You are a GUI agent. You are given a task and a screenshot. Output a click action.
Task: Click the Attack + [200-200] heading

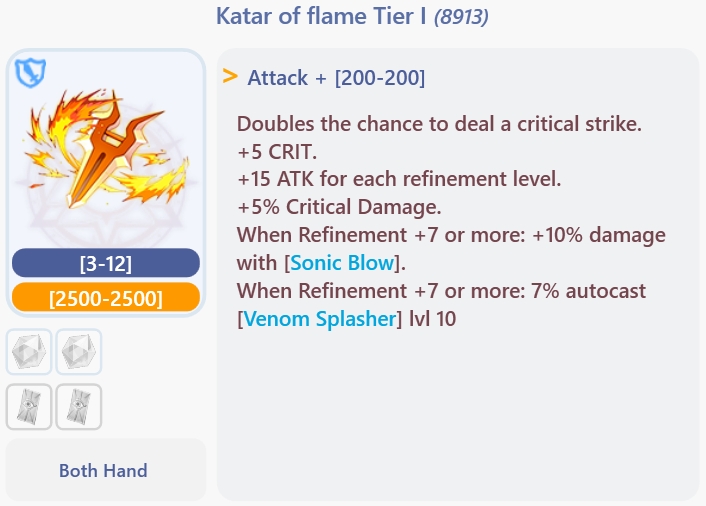(336, 77)
